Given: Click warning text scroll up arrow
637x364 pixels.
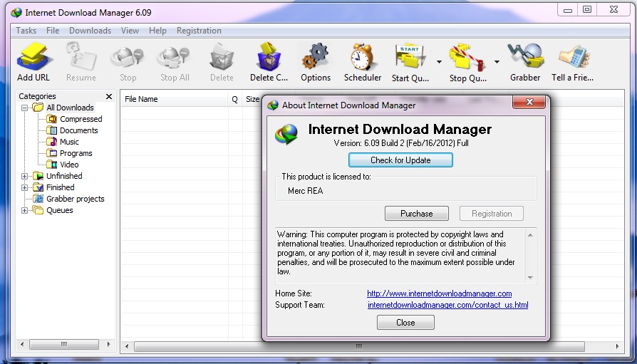Looking at the screenshot, I should click(x=530, y=235).
